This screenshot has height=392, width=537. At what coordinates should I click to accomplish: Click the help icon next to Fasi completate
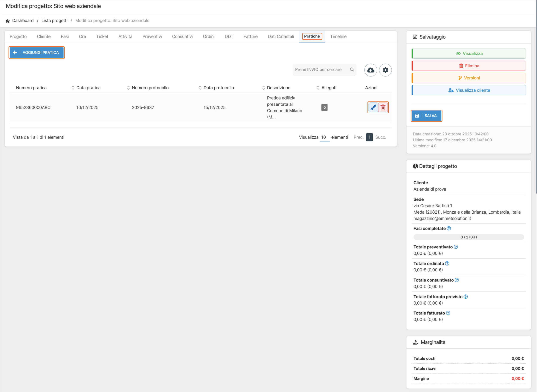pos(449,228)
